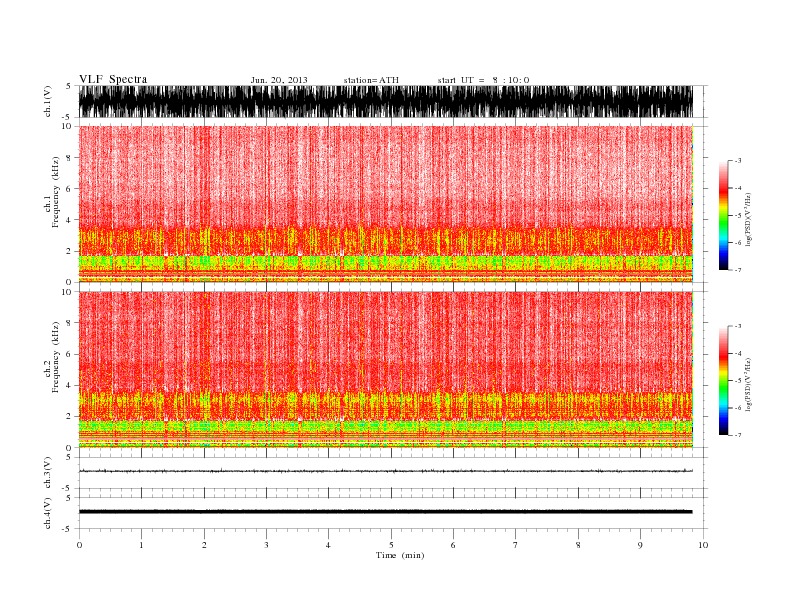The image size is (792, 612).
Task: Click the "Time (min)" x-axis label
Action: pos(400,555)
